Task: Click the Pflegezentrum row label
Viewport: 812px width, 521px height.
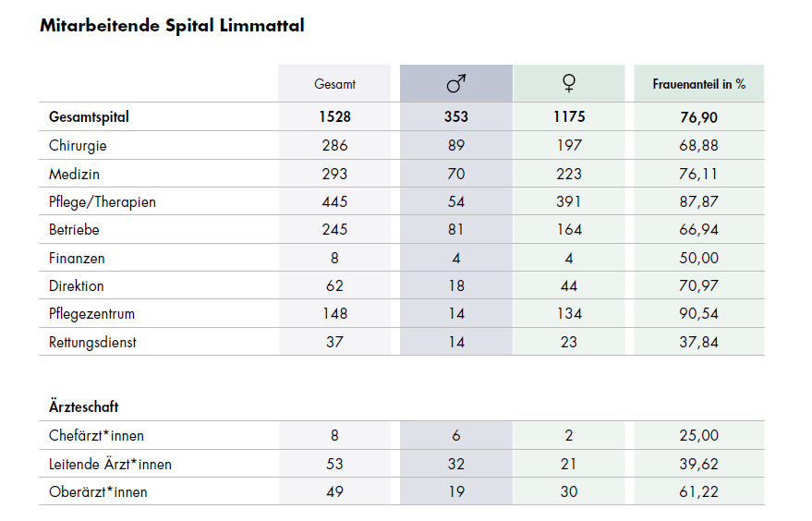Action: (x=92, y=314)
